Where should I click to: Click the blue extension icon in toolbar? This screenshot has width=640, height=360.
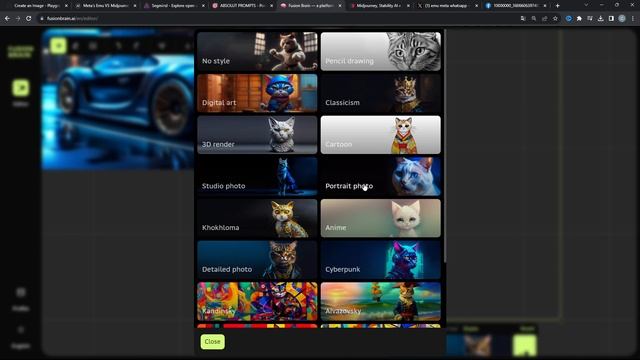pyautogui.click(x=569, y=18)
